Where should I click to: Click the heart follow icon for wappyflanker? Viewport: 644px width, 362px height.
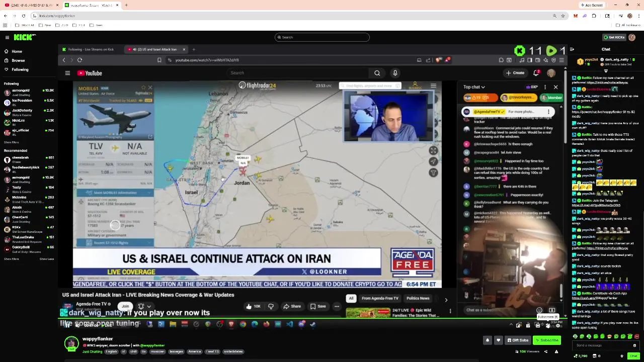coord(499,340)
